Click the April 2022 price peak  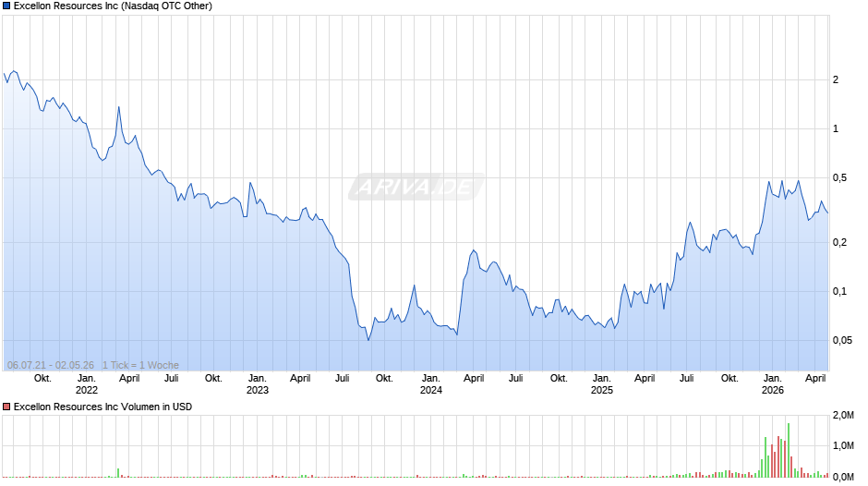click(x=118, y=107)
